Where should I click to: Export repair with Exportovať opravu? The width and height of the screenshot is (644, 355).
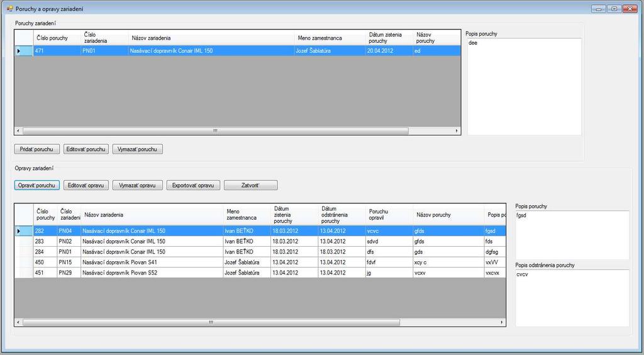[x=194, y=185]
